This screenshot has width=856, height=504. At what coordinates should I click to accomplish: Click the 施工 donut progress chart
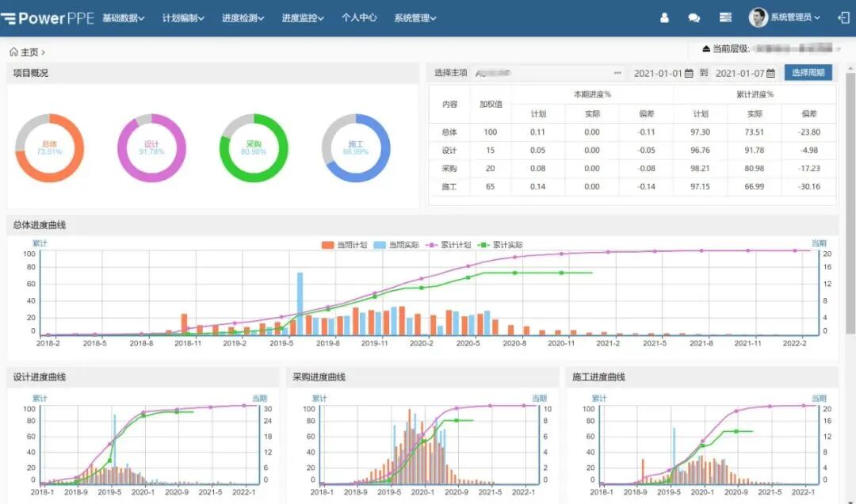(356, 148)
